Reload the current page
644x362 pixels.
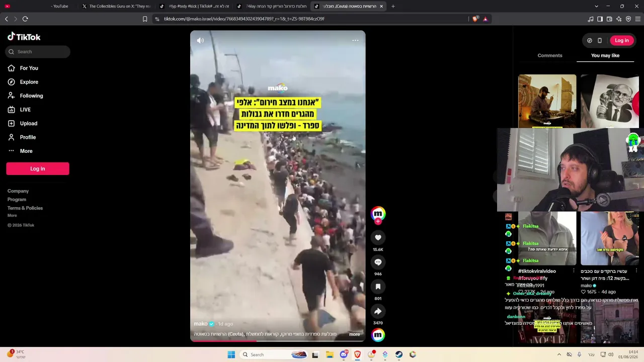[25, 19]
